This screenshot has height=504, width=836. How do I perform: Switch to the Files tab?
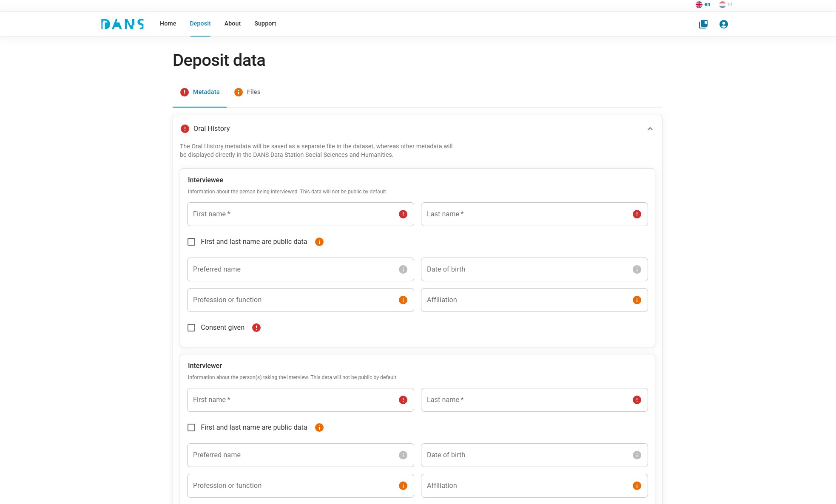pyautogui.click(x=247, y=92)
